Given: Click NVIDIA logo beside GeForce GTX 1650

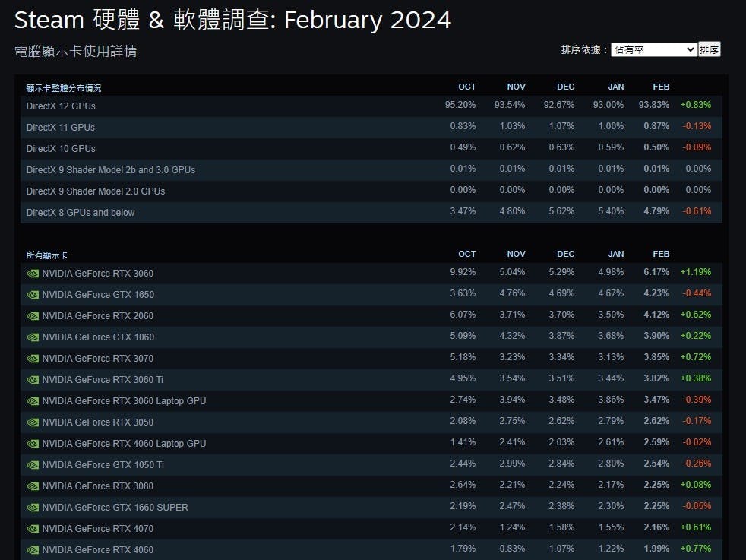Looking at the screenshot, I should coord(33,295).
